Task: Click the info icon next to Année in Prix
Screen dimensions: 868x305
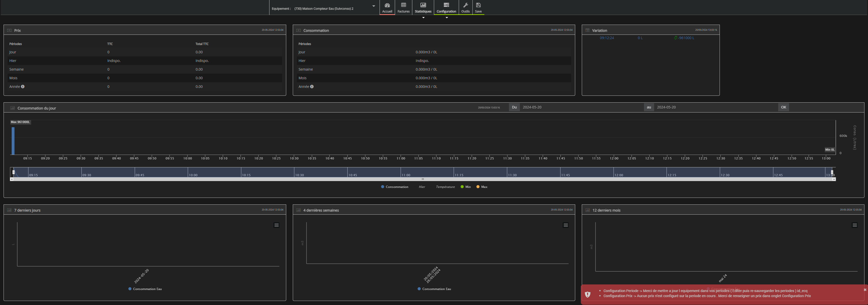Action: tap(23, 87)
